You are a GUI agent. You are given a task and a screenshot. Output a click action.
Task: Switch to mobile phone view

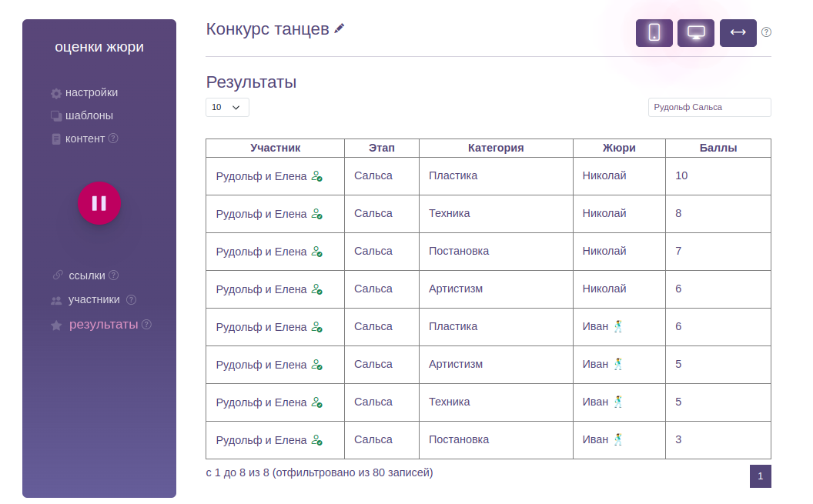654,32
